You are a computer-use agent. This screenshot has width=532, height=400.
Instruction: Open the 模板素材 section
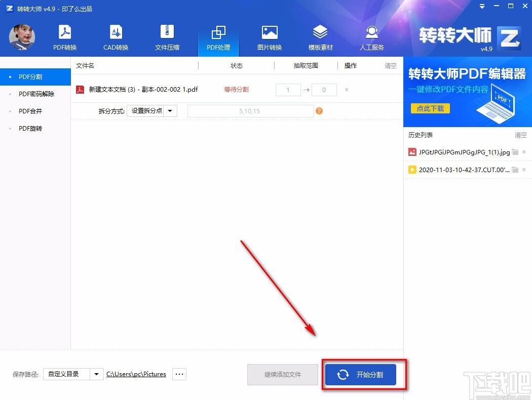coord(320,37)
